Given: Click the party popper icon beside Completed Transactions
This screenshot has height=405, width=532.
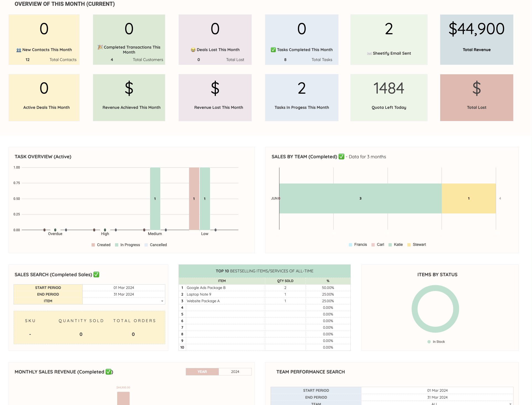Looking at the screenshot, I should coord(100,47).
